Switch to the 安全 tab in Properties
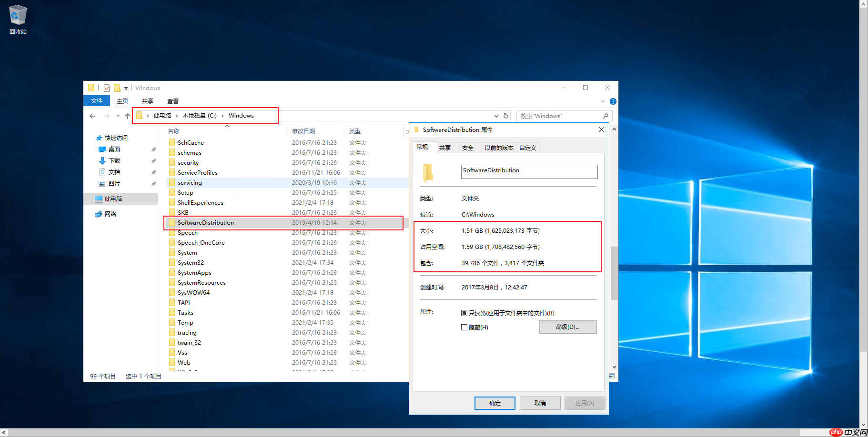The height and width of the screenshot is (437, 868). click(x=469, y=148)
